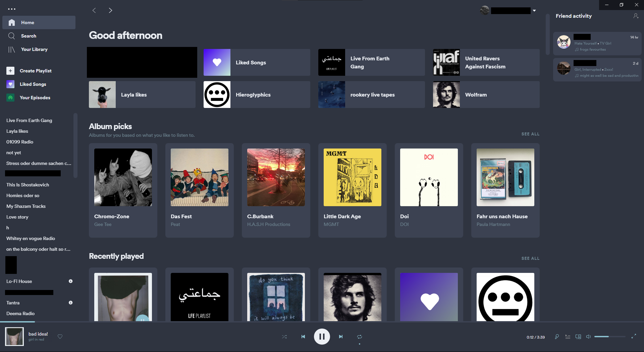
Task: Open Fahr uns nach Hause album
Action: tap(505, 190)
